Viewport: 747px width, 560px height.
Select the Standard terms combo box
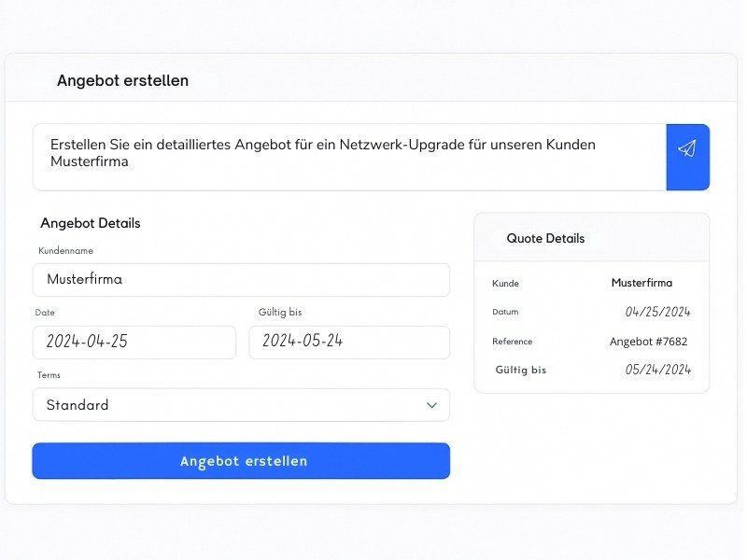click(241, 405)
